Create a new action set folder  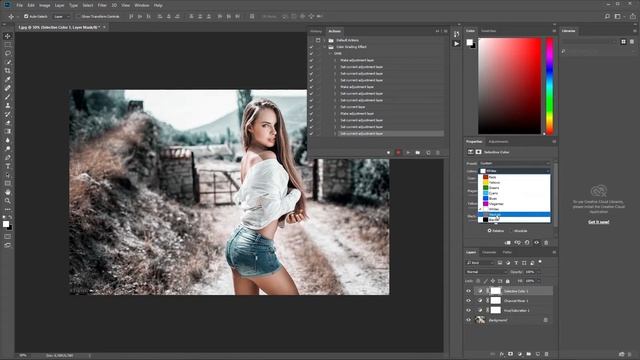(418, 153)
